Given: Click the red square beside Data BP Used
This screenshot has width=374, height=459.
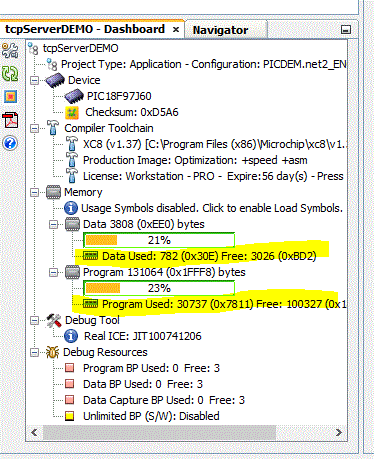Looking at the screenshot, I should coord(70,384).
